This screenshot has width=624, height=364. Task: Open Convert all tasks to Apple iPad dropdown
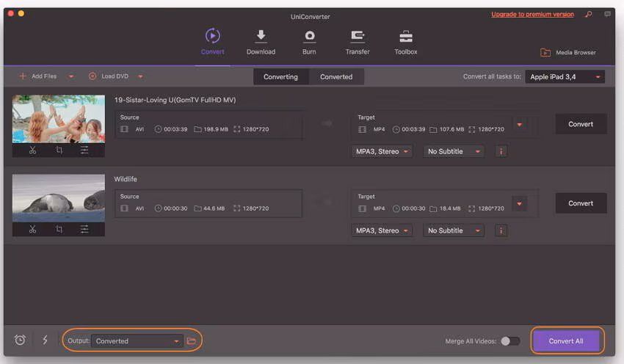pos(565,77)
